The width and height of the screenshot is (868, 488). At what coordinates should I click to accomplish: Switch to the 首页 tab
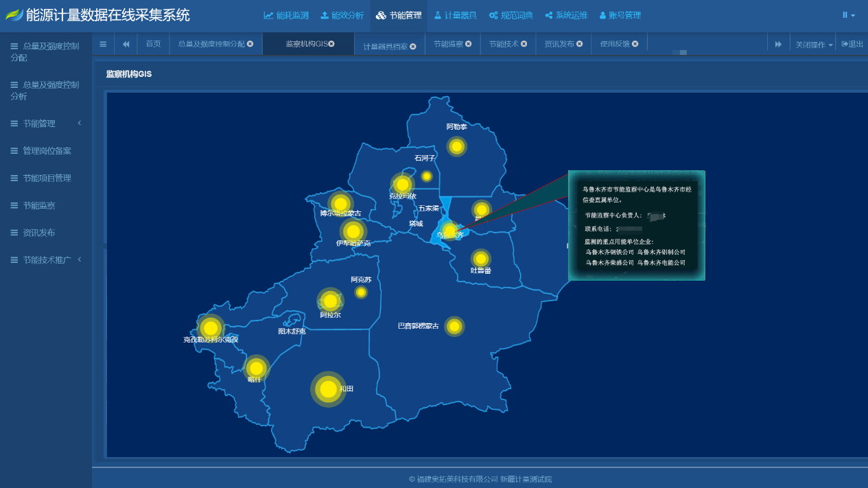coord(153,44)
